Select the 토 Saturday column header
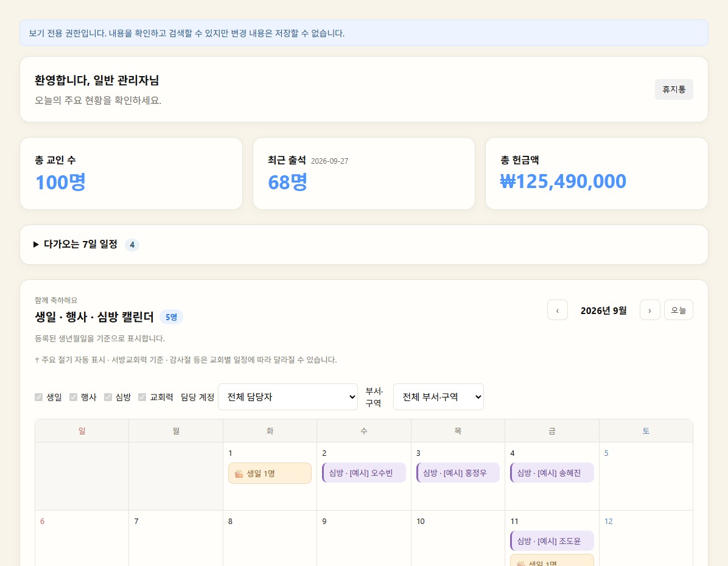 click(x=646, y=431)
